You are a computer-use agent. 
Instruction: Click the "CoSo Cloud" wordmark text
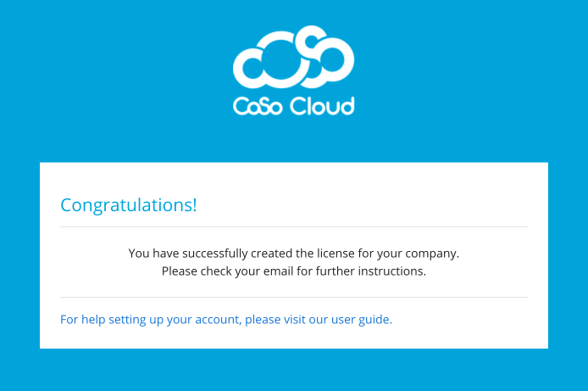(293, 107)
